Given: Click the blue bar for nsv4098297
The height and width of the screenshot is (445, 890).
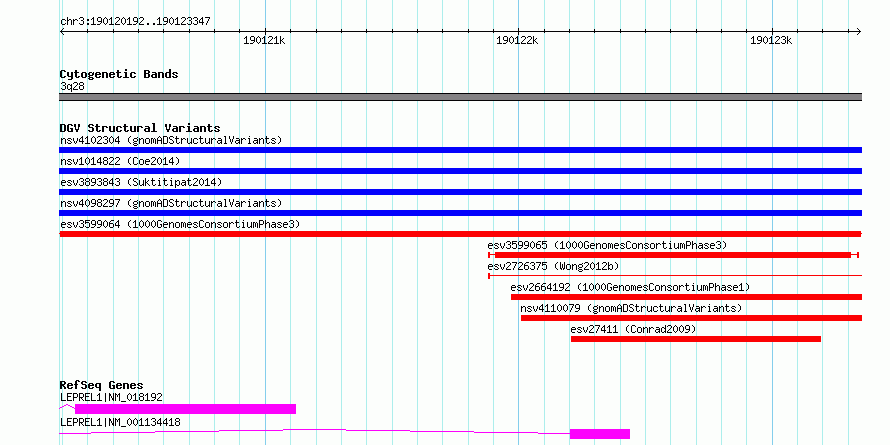Looking at the screenshot, I should point(460,213).
